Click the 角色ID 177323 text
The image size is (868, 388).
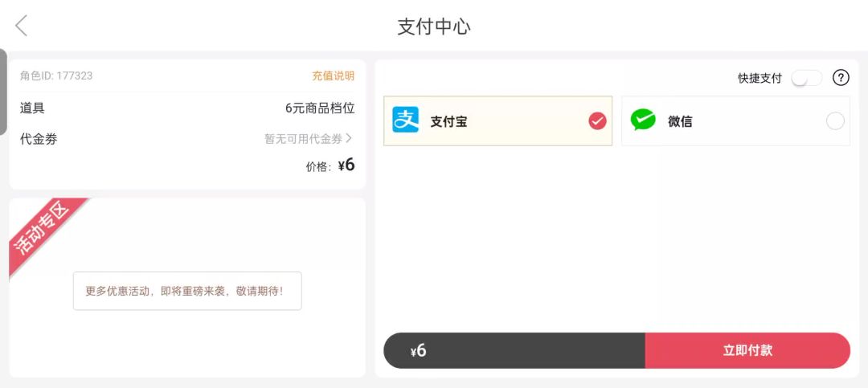pos(56,76)
